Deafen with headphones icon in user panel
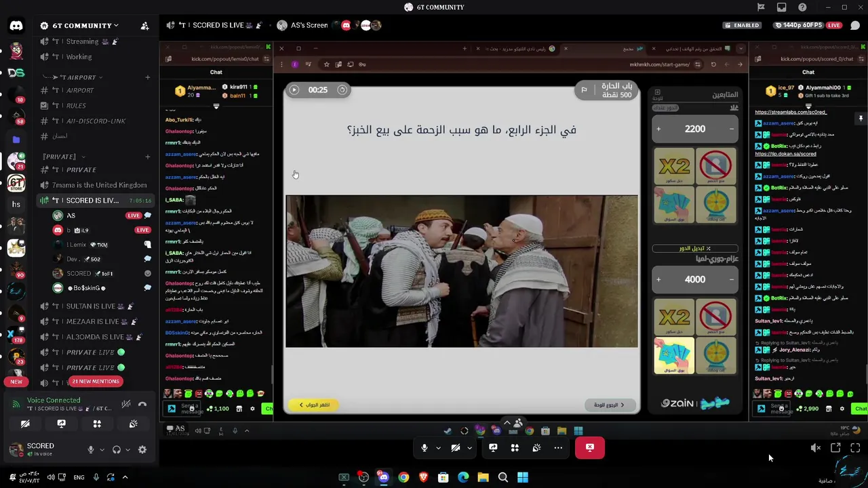This screenshot has height=488, width=868. point(117,449)
